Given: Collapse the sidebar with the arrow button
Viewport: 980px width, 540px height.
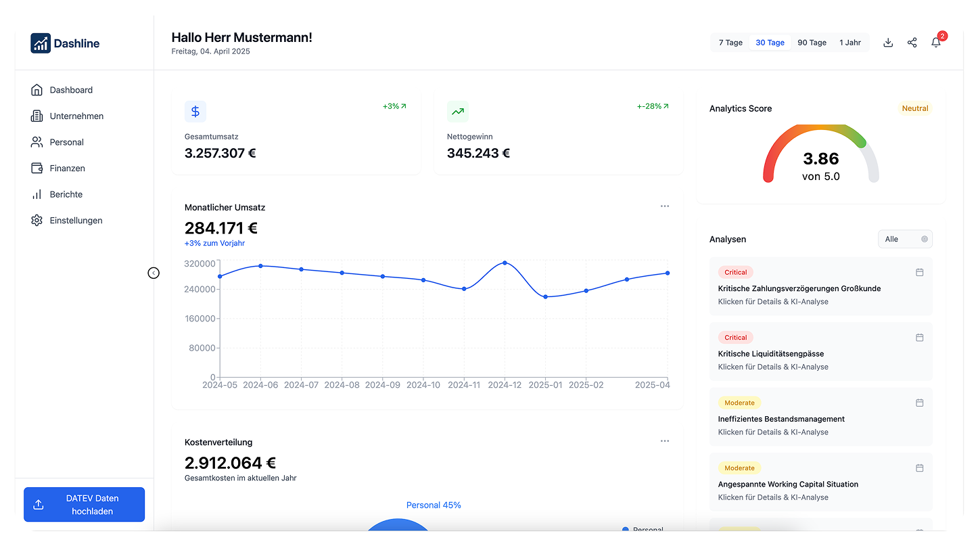Looking at the screenshot, I should pos(154,273).
